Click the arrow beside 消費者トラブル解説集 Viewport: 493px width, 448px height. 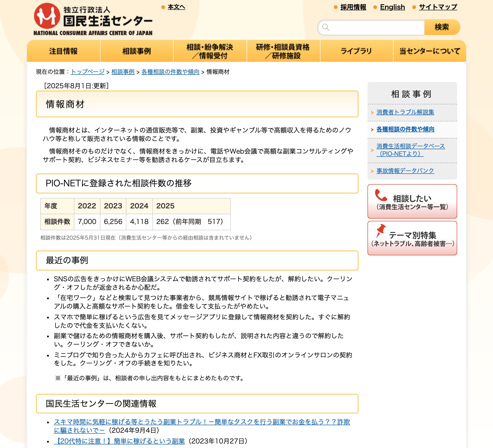pos(372,112)
